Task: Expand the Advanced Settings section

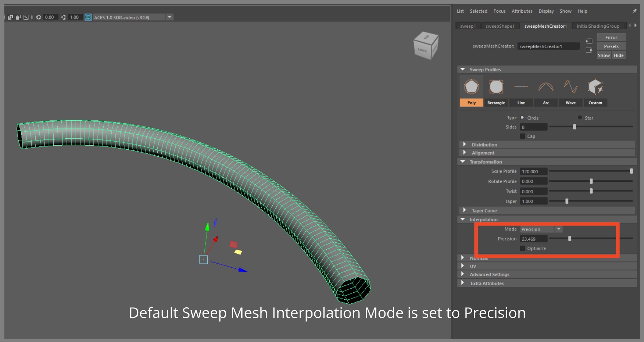Action: click(x=489, y=274)
